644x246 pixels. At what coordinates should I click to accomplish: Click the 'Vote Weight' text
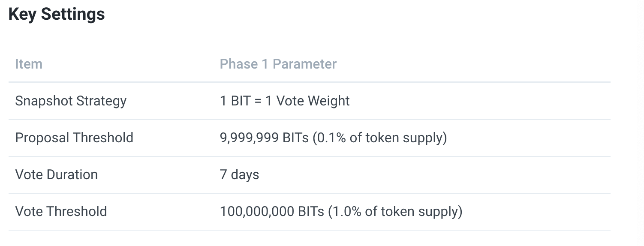[313, 101]
